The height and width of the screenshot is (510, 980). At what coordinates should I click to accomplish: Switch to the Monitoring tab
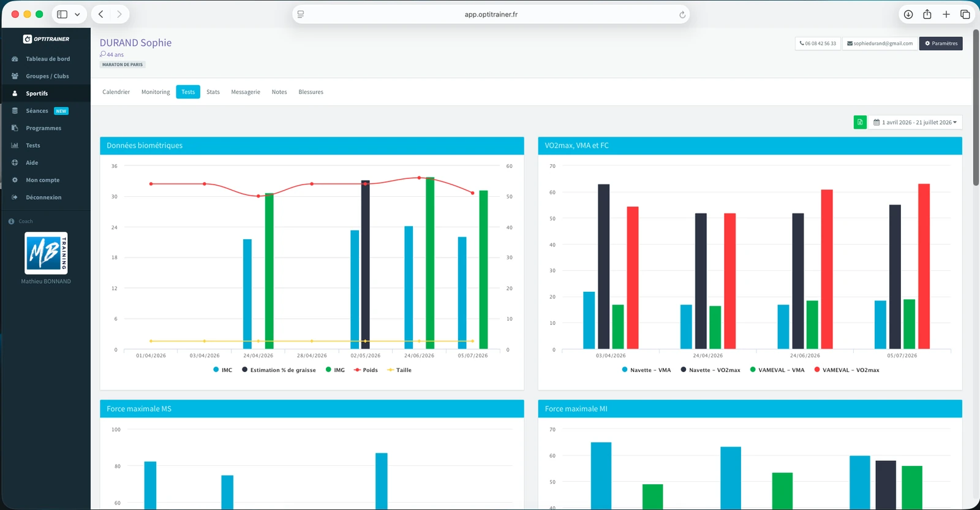click(156, 92)
